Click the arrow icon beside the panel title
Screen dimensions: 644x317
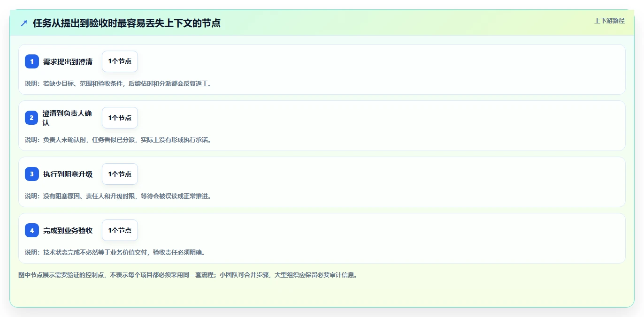point(24,23)
